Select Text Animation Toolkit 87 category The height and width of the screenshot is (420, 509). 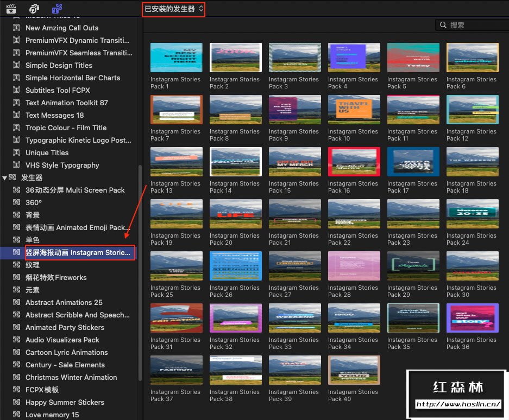[68, 103]
